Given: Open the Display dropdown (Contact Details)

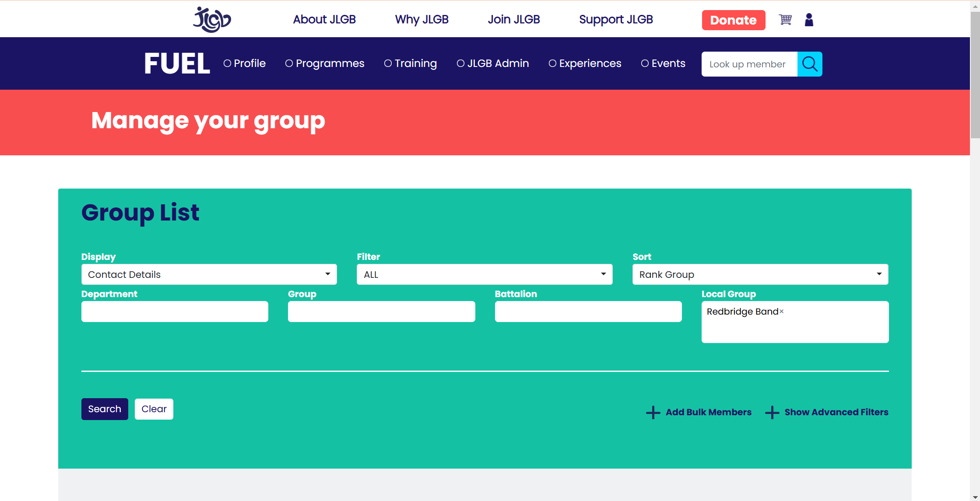Looking at the screenshot, I should pos(209,274).
